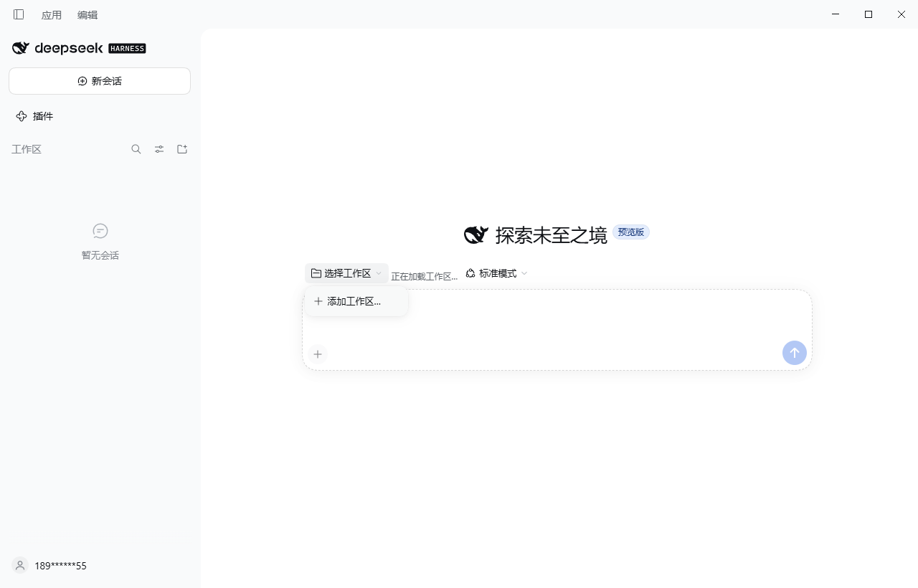Viewport: 918px width, 588px height.
Task: Click the 预览版 preview badge
Action: [x=631, y=232]
